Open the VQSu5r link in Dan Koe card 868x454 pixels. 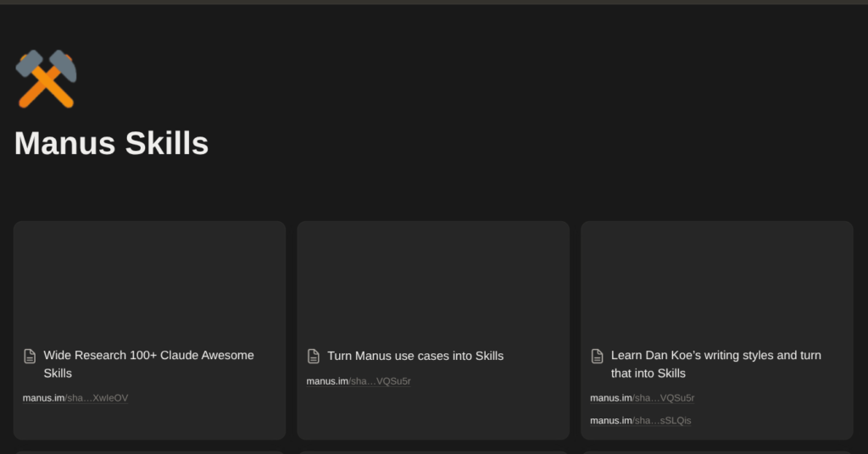click(643, 398)
